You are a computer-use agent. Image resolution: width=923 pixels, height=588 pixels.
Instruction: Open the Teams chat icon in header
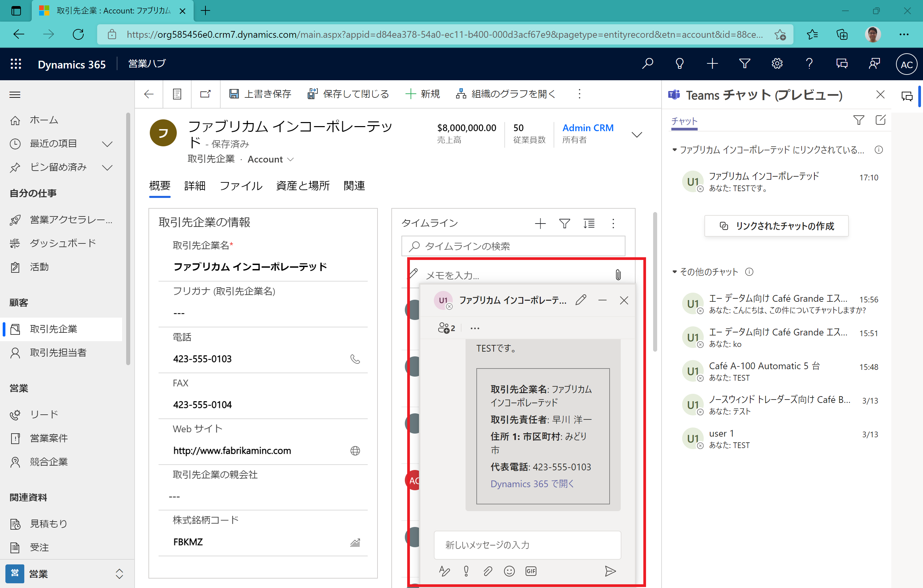tap(842, 63)
